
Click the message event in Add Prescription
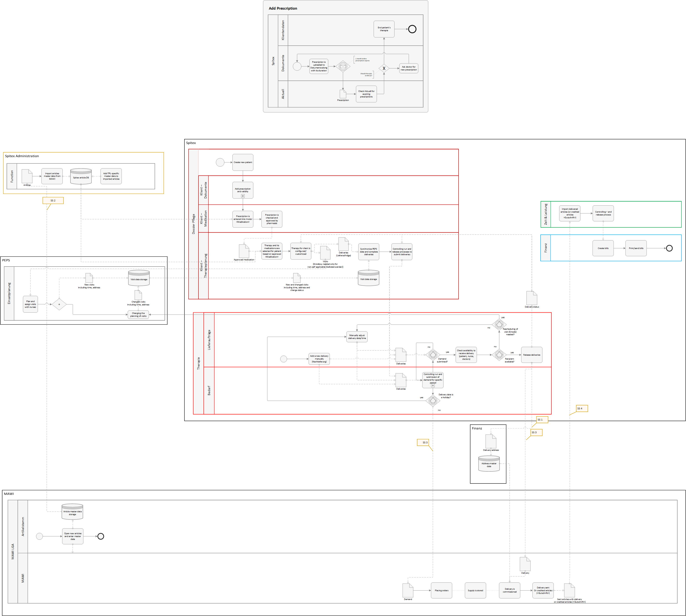(343, 66)
